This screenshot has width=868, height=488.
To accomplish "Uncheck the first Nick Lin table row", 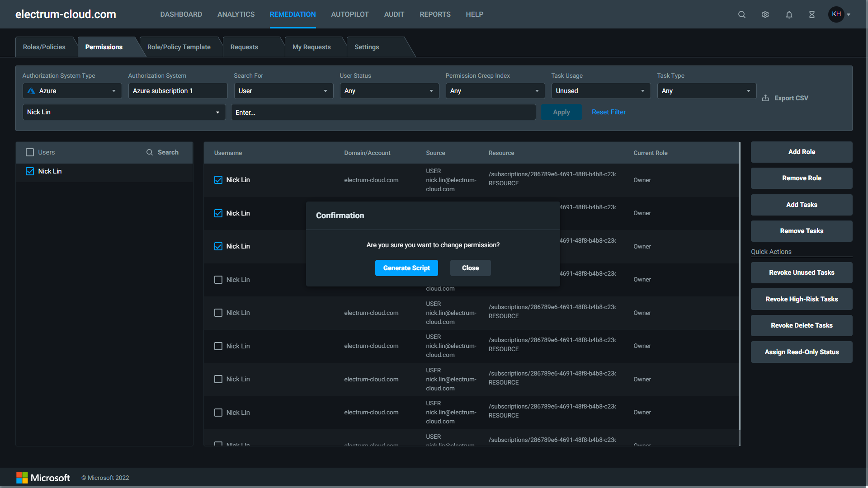I will [218, 180].
